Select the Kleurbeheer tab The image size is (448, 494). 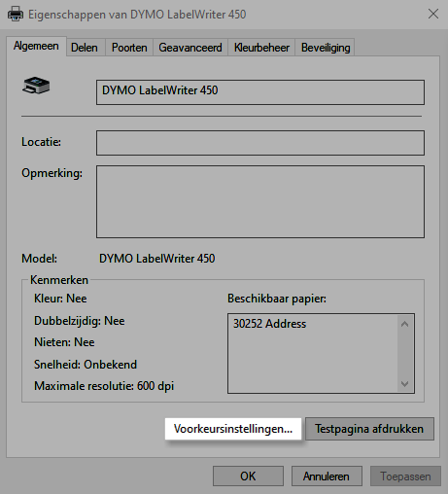pyautogui.click(x=261, y=48)
